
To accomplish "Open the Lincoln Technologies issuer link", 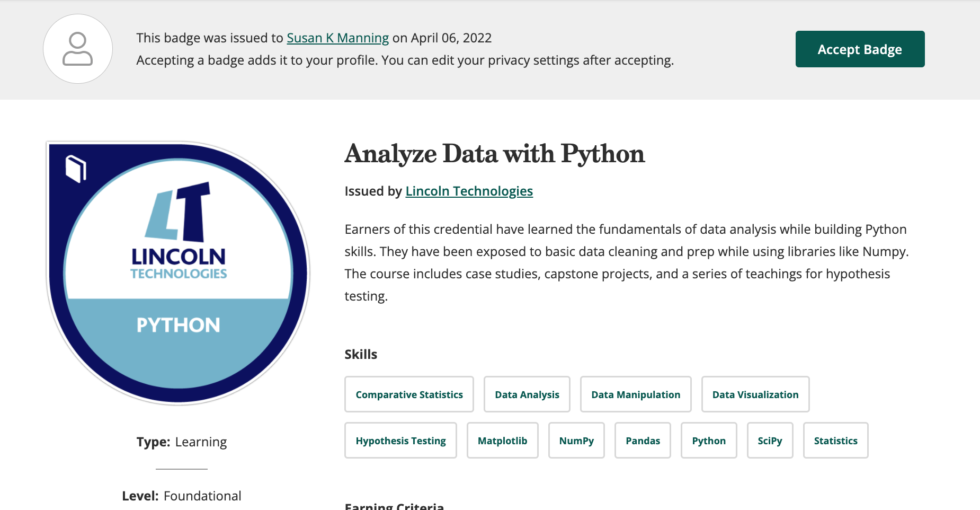I will click(x=469, y=191).
